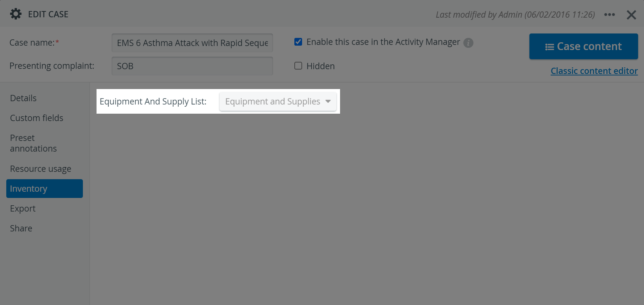This screenshot has height=305, width=644.
Task: Click the Activity Manager info icon
Action: tap(468, 43)
